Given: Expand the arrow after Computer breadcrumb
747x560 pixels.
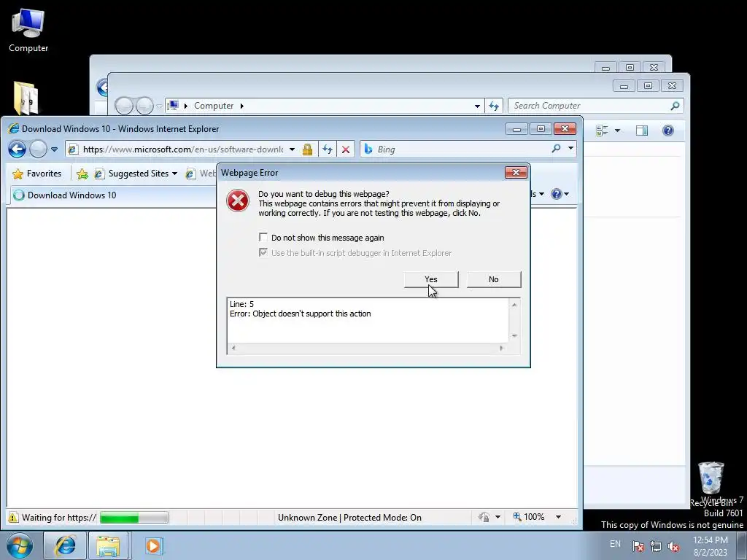Looking at the screenshot, I should pos(242,106).
